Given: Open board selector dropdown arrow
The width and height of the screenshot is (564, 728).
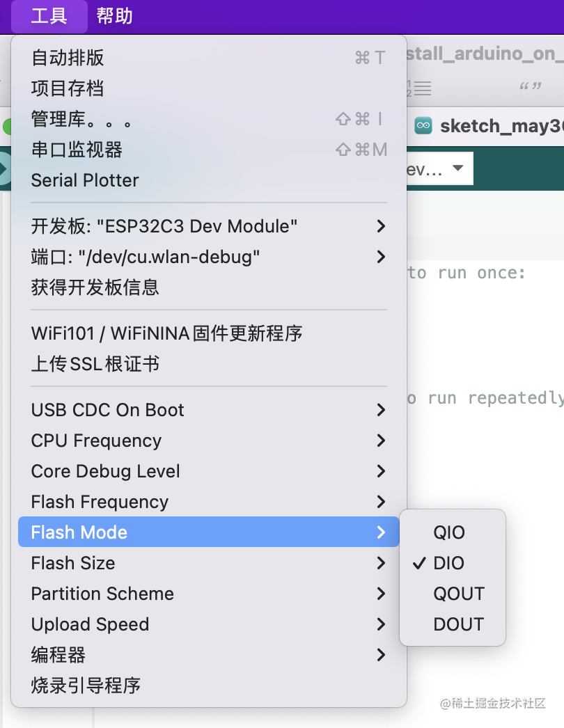Looking at the screenshot, I should (457, 168).
